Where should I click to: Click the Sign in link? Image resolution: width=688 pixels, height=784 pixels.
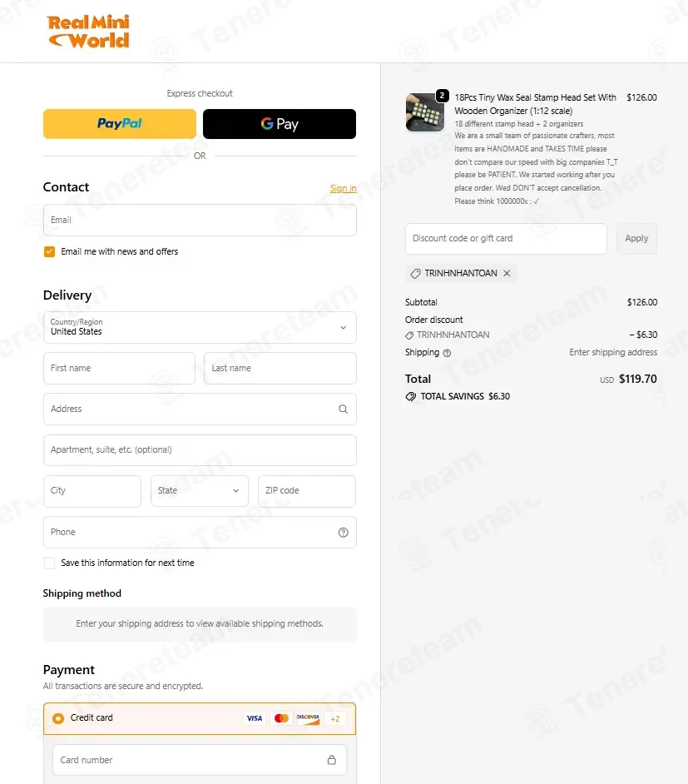pyautogui.click(x=343, y=188)
